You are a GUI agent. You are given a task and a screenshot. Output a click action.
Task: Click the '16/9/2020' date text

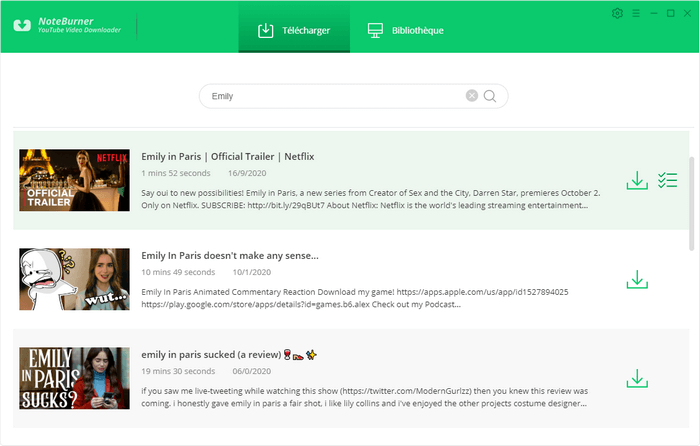click(247, 173)
